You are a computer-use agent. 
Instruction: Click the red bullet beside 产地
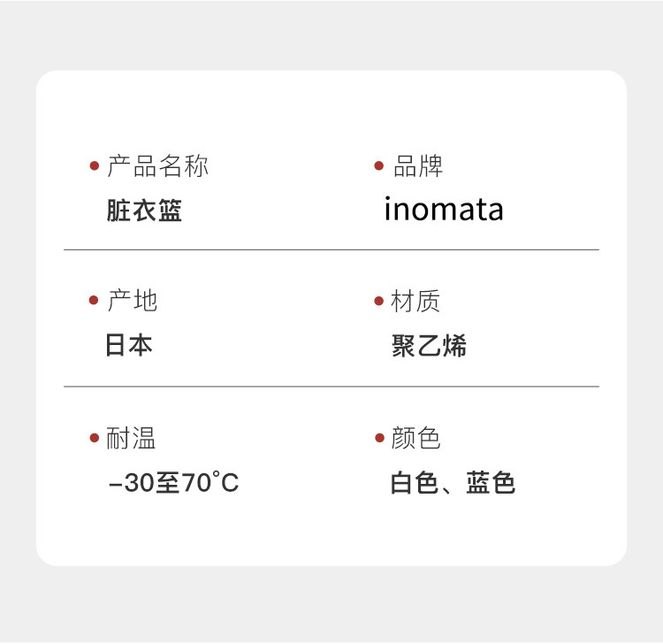click(x=95, y=302)
